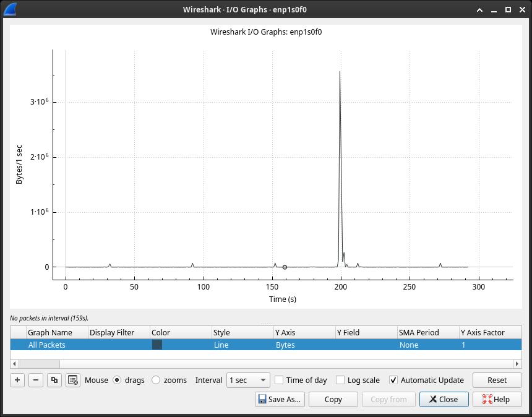Click the empty Display Filter cell of All Packets
The height and width of the screenshot is (417, 532).
point(119,345)
